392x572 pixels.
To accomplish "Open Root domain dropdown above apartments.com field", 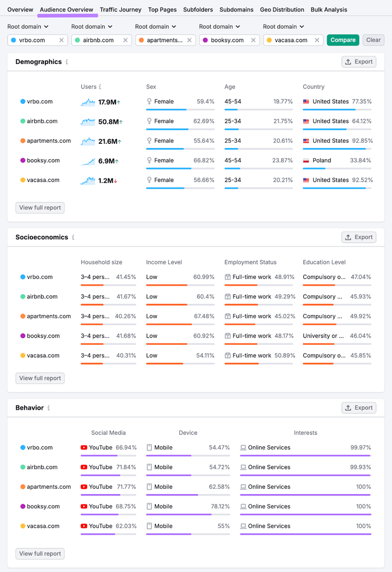I will (x=156, y=27).
